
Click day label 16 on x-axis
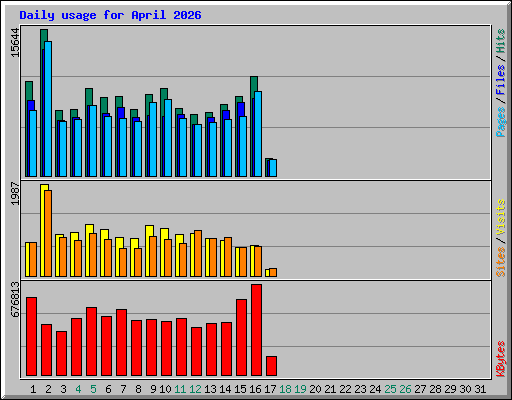tap(255, 389)
